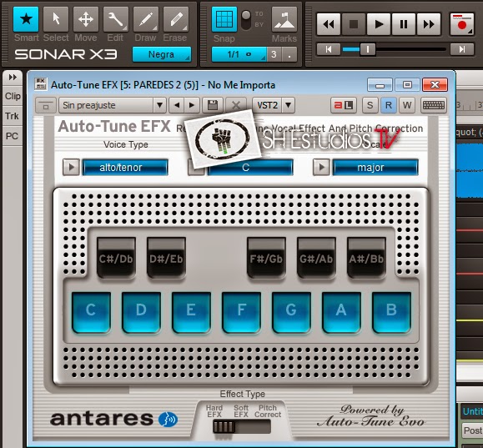Viewport: 483px width, 448px height.
Task: Select the Smart tool star icon
Action: point(26,19)
